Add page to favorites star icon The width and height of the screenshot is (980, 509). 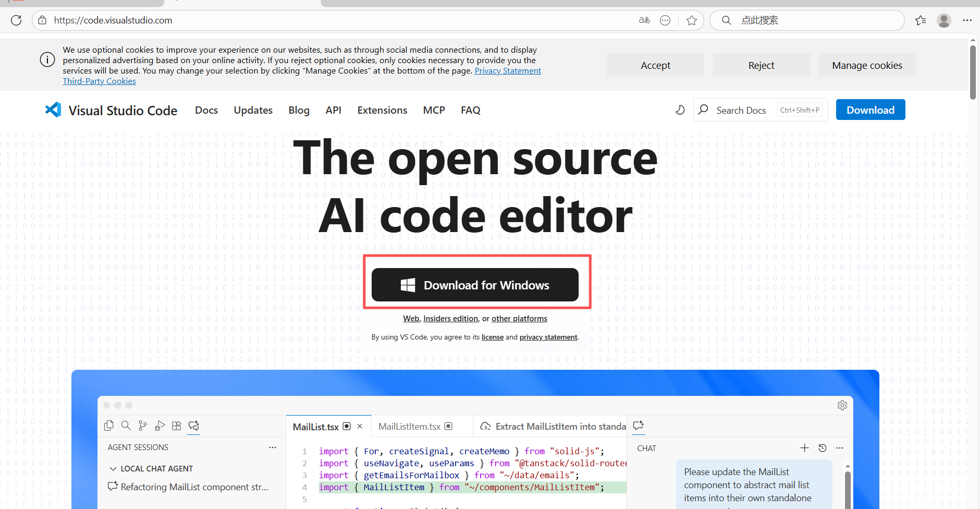692,20
